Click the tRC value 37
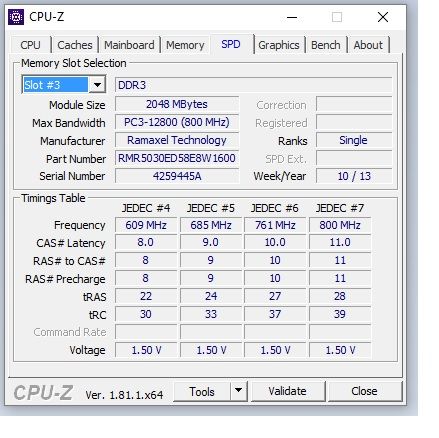The width and height of the screenshot is (439, 438). point(275,314)
